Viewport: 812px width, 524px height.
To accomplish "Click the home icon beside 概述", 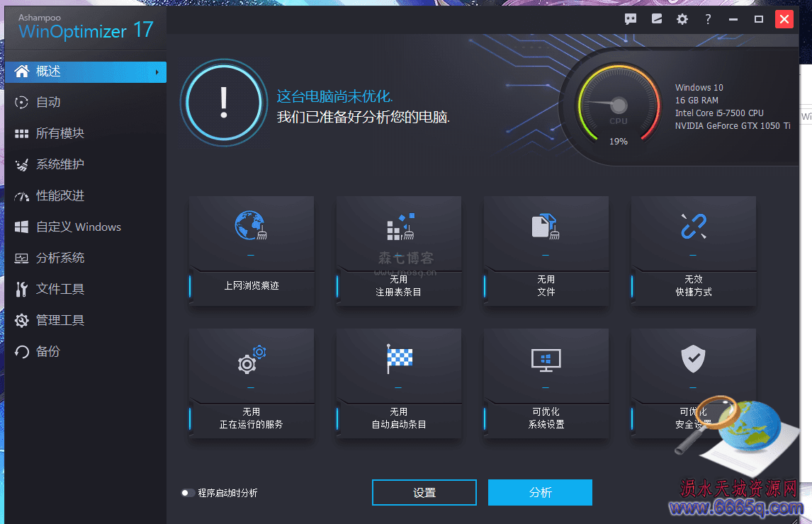I will click(22, 71).
